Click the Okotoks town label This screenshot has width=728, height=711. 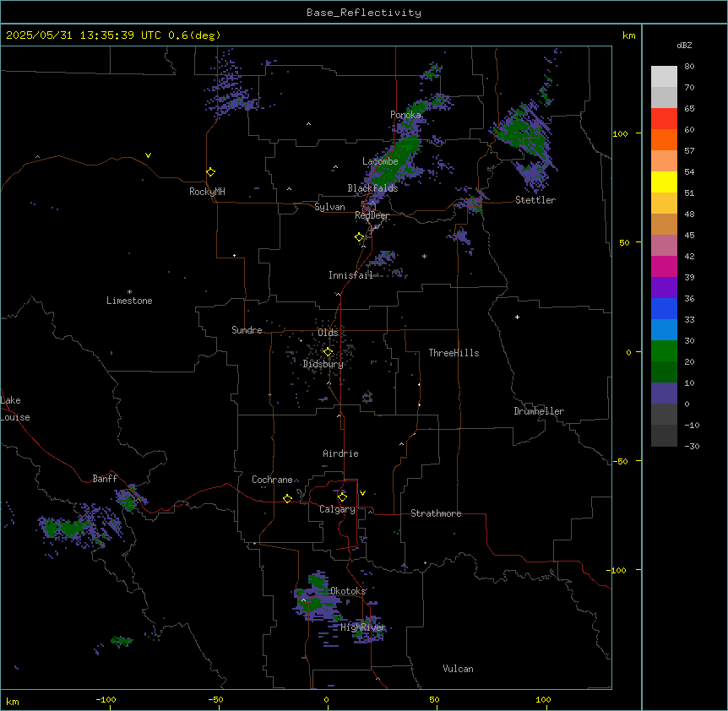(x=348, y=591)
